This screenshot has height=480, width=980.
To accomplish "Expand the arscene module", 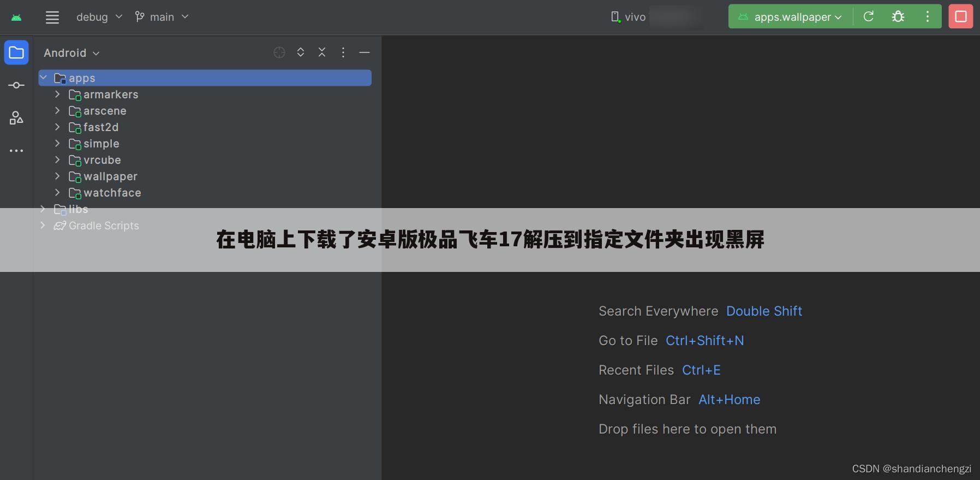I will click(x=57, y=110).
